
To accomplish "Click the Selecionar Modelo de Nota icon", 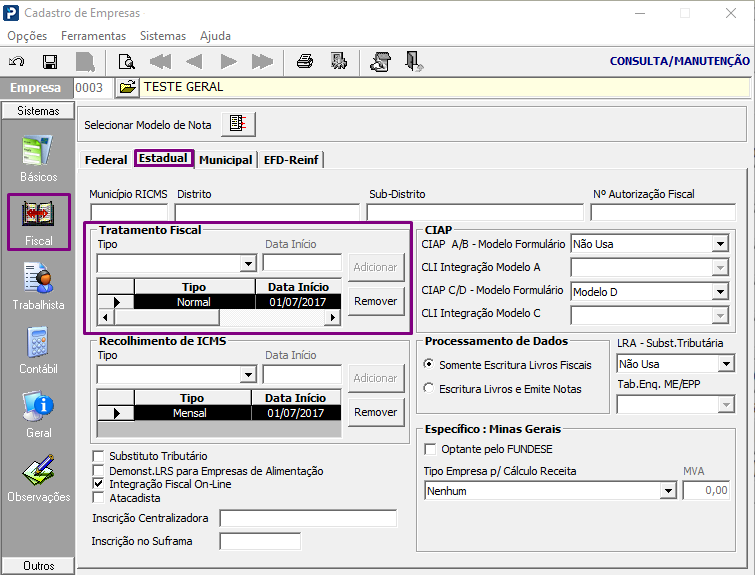I will pos(238,124).
